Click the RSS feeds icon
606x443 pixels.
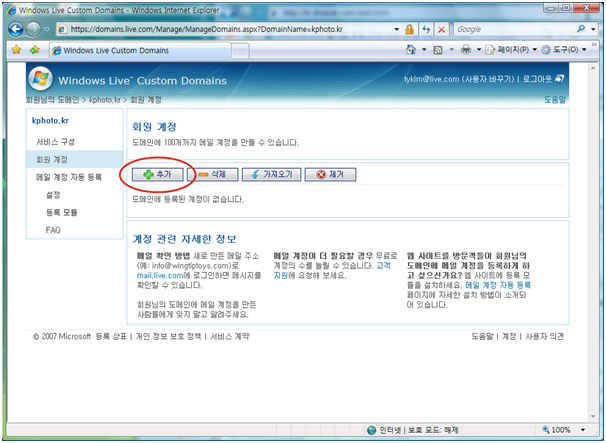pyautogui.click(x=438, y=50)
